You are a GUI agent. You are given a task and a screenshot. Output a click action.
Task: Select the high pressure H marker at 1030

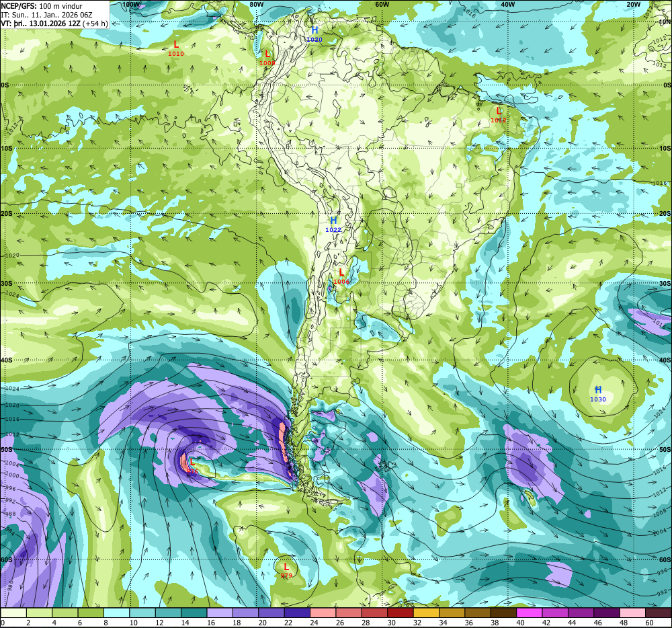[x=598, y=394]
